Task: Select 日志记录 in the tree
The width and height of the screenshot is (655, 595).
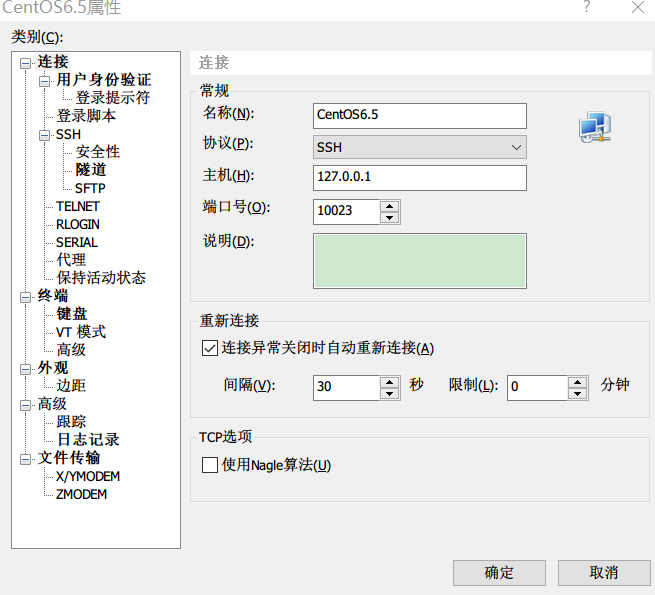Action: [89, 440]
